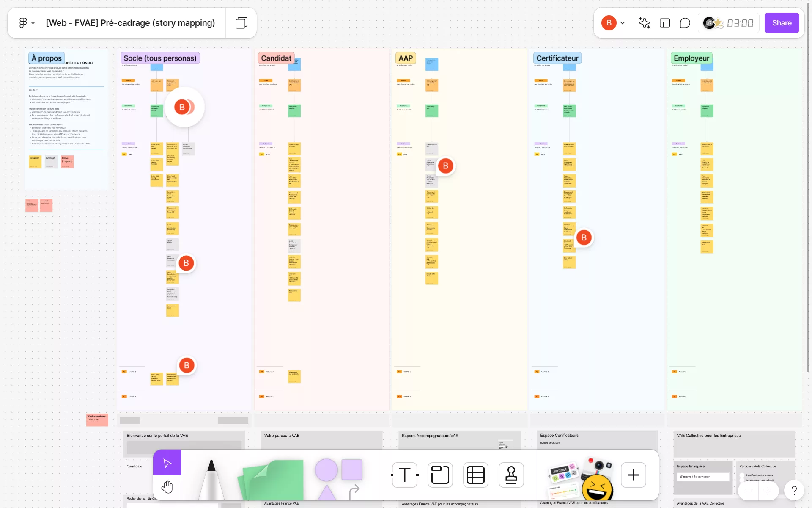Screen dimensions: 812x508
Task: Click the pages panel icon beside the title
Action: point(241,23)
